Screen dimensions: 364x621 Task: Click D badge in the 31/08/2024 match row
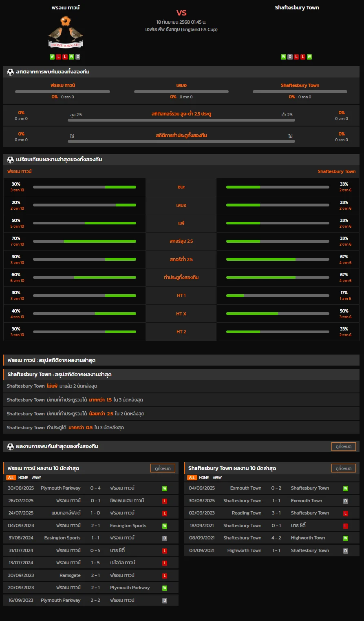click(165, 538)
